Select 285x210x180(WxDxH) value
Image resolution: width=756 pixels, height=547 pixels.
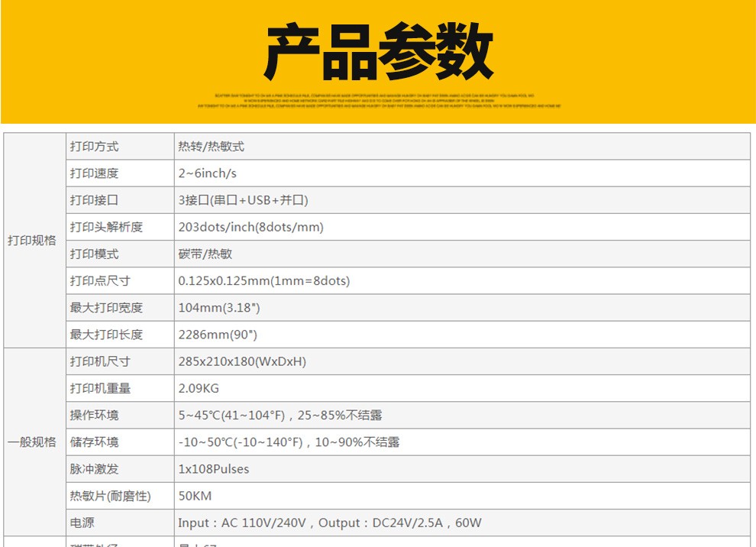click(x=242, y=361)
